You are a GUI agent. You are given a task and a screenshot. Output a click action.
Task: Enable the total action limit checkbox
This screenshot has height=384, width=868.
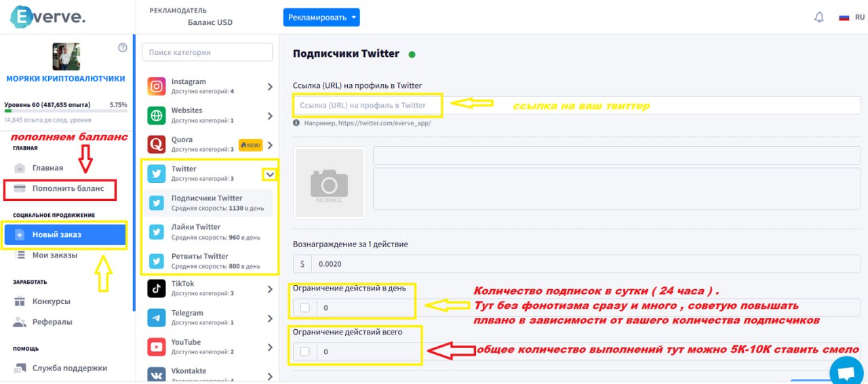pyautogui.click(x=305, y=351)
